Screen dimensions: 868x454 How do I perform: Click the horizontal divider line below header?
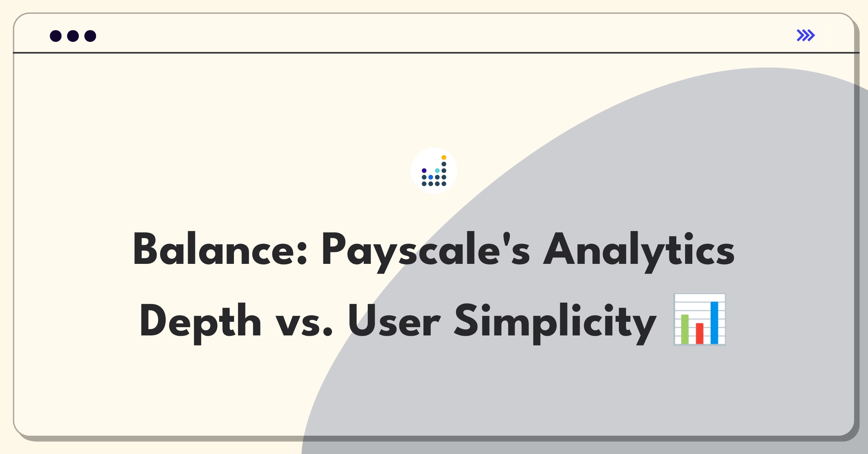[x=436, y=53]
